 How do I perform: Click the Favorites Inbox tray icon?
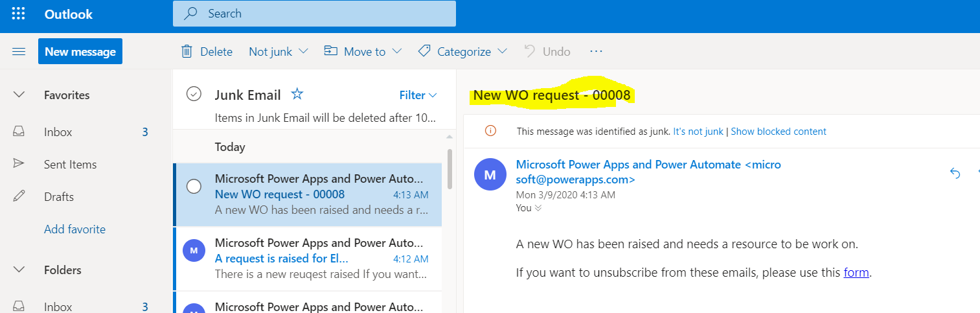point(19,132)
